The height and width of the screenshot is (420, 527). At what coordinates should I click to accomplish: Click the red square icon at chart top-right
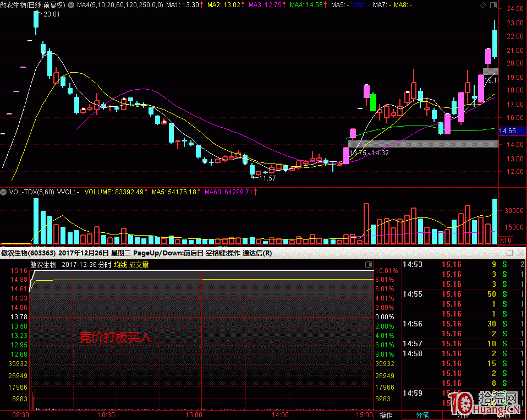tap(492, 5)
